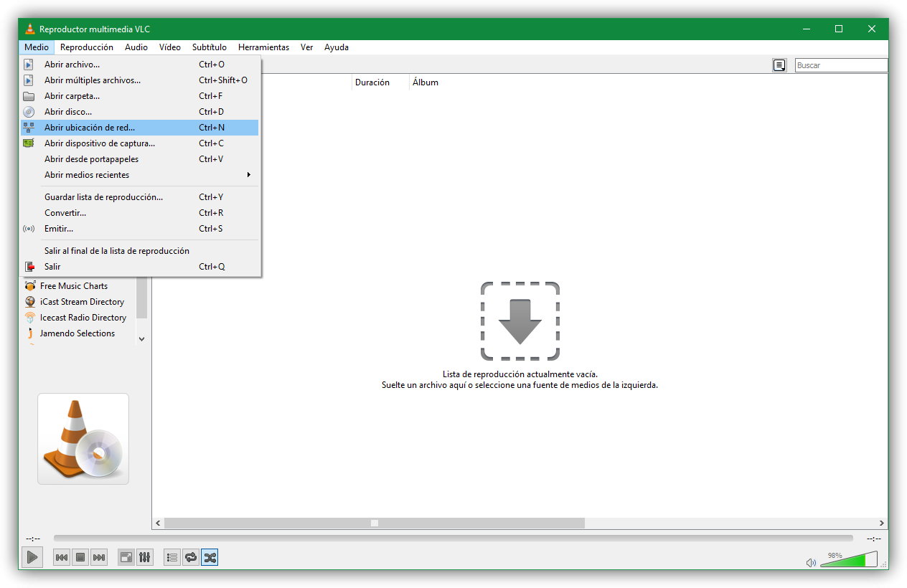Choose Abrir archivo... menu entry
Viewport: 907px width, 588px height.
pyautogui.click(x=140, y=65)
